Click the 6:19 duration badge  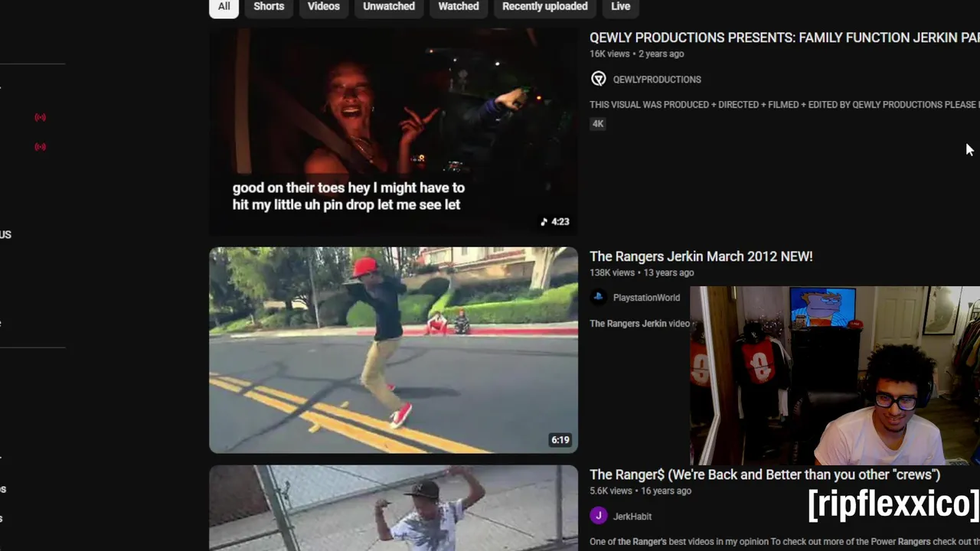[x=560, y=440]
